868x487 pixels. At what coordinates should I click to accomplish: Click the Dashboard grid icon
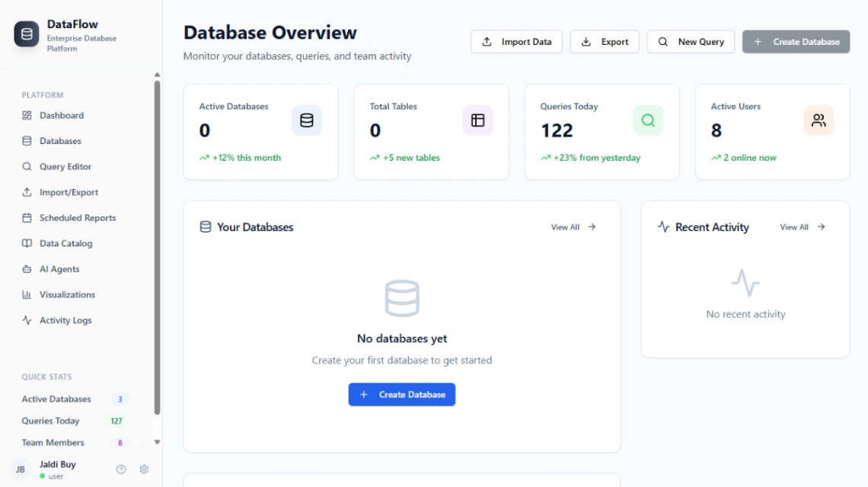pyautogui.click(x=27, y=115)
